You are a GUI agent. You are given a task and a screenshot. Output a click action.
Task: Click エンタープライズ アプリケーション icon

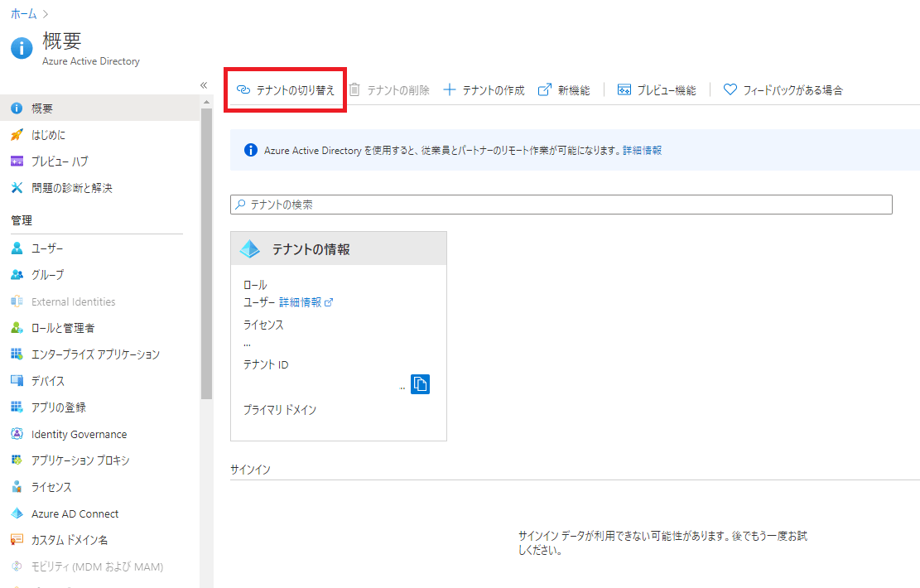pyautogui.click(x=17, y=354)
